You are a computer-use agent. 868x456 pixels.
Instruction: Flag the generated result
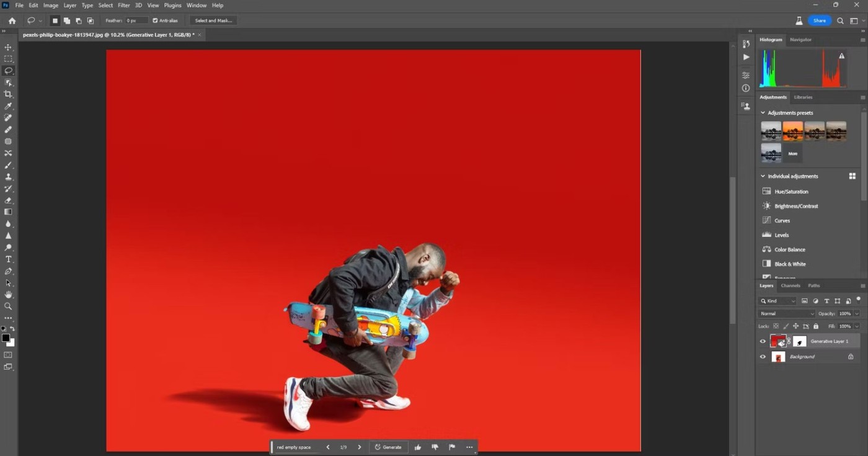coord(452,447)
